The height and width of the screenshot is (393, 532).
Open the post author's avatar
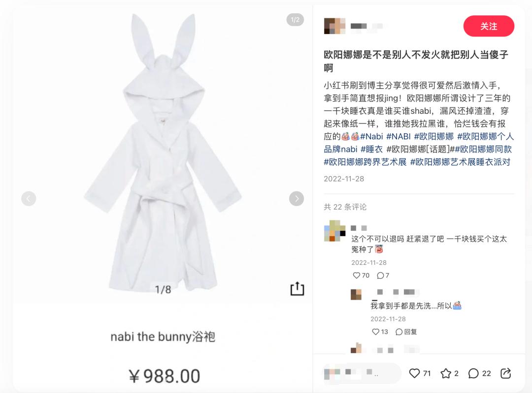click(x=334, y=26)
